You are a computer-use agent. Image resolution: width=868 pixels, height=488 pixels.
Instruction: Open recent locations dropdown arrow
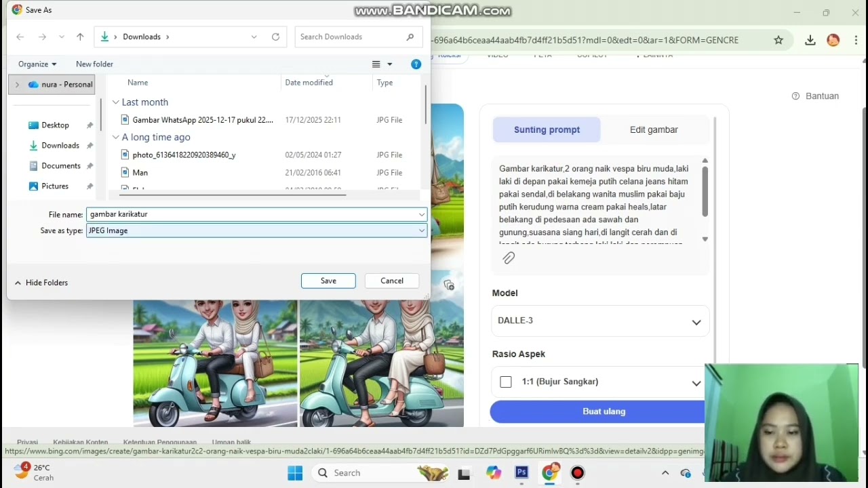click(x=62, y=37)
